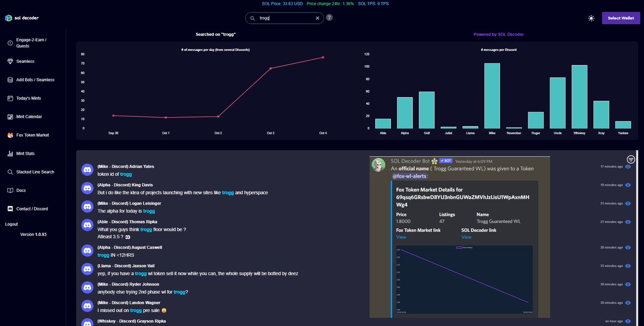Open Fox Token Market page
Viewport: 644px width, 326px height.
33,135
